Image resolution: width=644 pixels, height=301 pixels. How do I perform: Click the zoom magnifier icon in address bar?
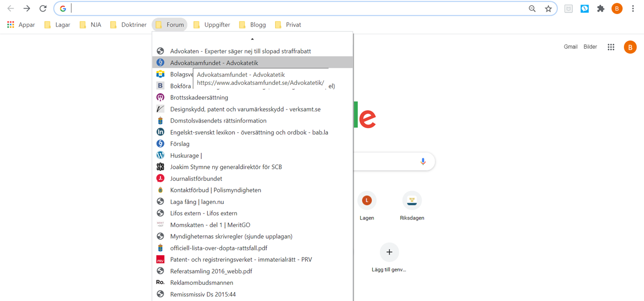pyautogui.click(x=532, y=9)
